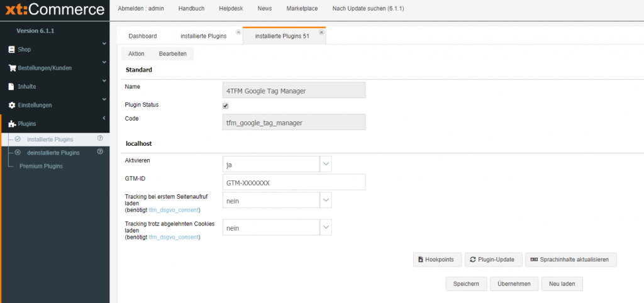Image resolution: width=644 pixels, height=303 pixels.
Task: Open Tracking bei erstem Seitenaufruf dropdown
Action: (326, 201)
